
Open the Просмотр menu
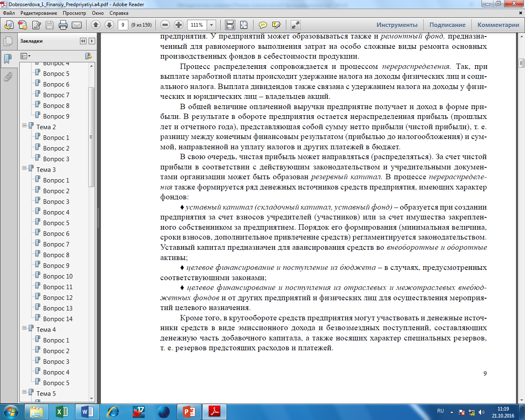pyautogui.click(x=74, y=13)
